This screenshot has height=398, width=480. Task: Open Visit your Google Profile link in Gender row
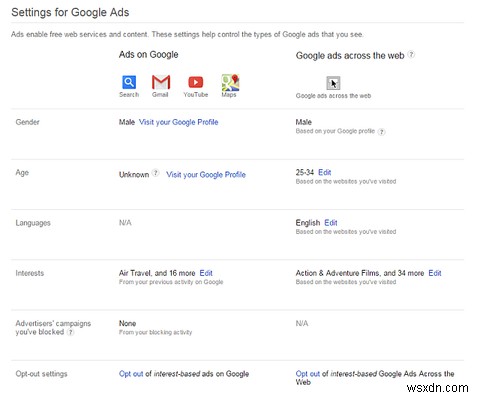[179, 122]
